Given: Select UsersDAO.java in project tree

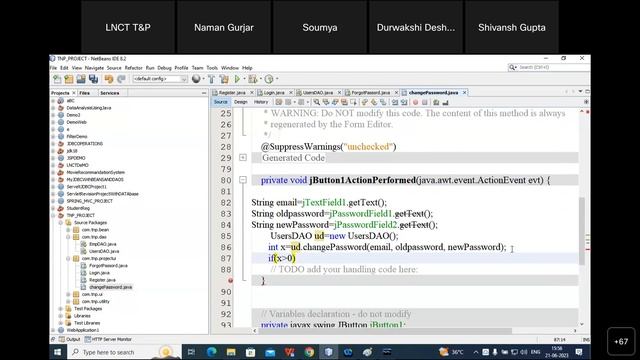Looking at the screenshot, I should (x=104, y=251).
